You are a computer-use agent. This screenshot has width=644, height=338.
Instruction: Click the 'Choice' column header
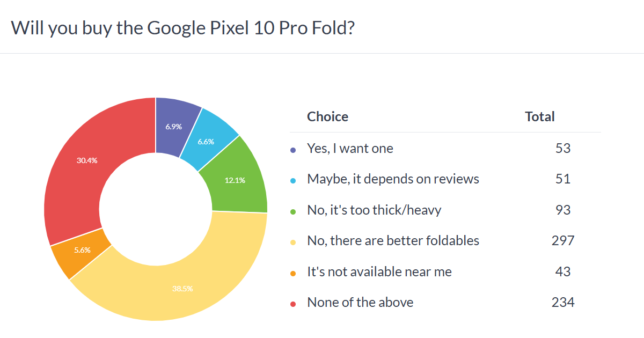pos(327,117)
